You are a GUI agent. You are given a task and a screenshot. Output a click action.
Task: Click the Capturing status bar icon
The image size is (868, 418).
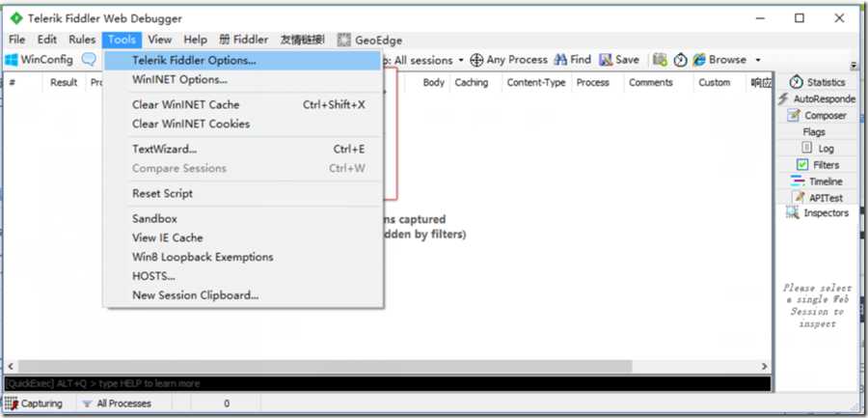[x=11, y=403]
